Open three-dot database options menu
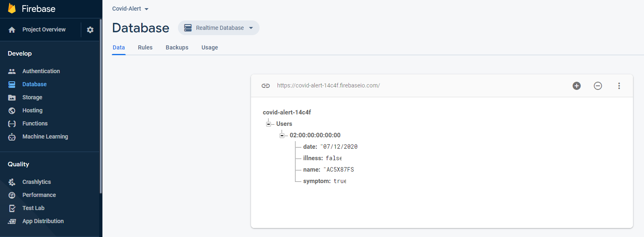Screen dimensions: 644x237 (619, 85)
